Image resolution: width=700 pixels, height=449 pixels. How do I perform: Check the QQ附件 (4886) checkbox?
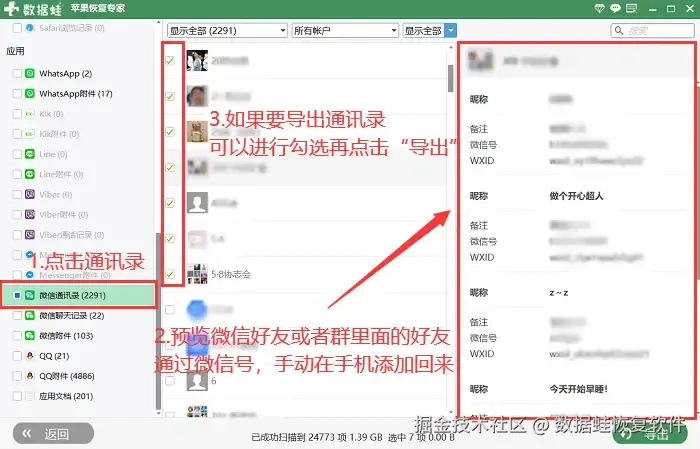coord(17,376)
